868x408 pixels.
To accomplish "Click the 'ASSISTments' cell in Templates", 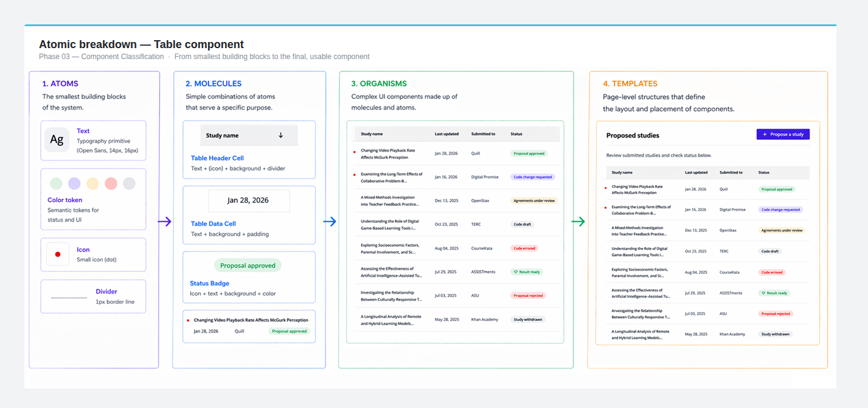I will point(731,293).
